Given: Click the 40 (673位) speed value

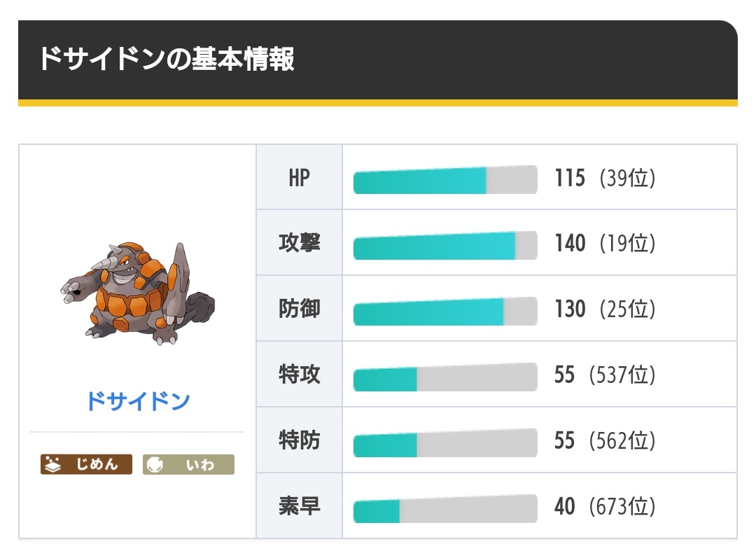Looking at the screenshot, I should [605, 506].
